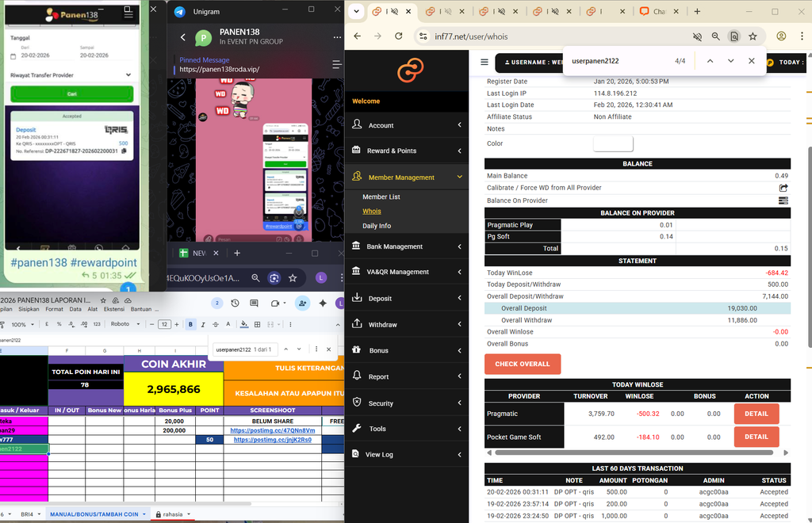Open the Security sidebar menu
The image size is (812, 523).
click(x=407, y=403)
